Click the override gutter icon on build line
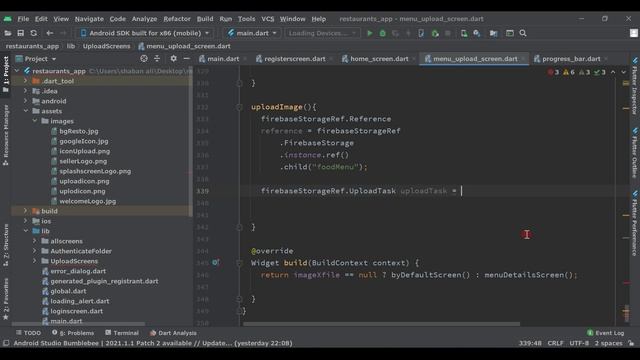The height and width of the screenshot is (360, 640). [x=216, y=263]
